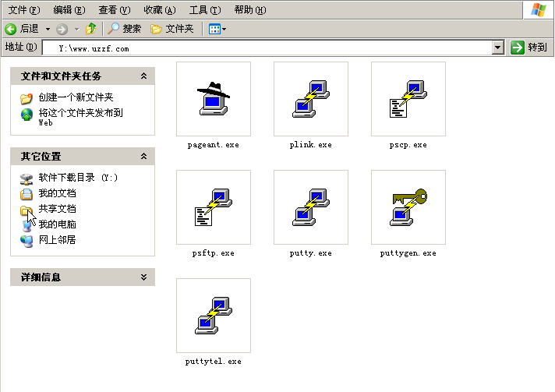Screen dimensions: 555x392
Task: Select the pageant.exe hat-and-computer icon
Action: click(x=214, y=99)
